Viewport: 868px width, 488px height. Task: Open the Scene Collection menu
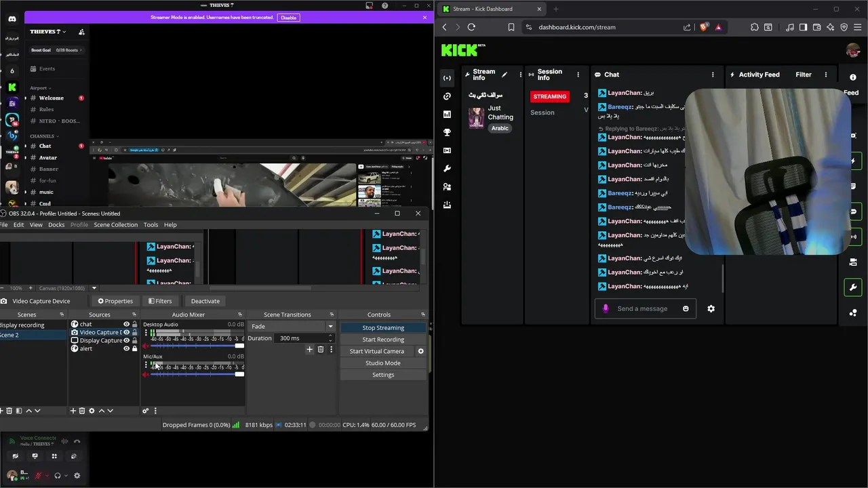tap(115, 225)
